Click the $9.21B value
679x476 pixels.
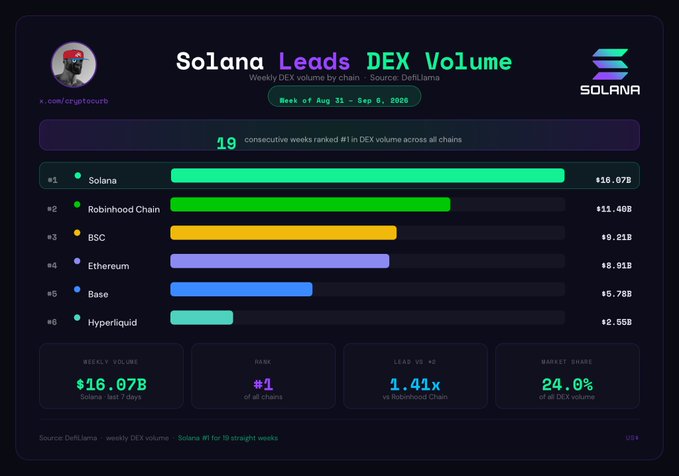[616, 237]
